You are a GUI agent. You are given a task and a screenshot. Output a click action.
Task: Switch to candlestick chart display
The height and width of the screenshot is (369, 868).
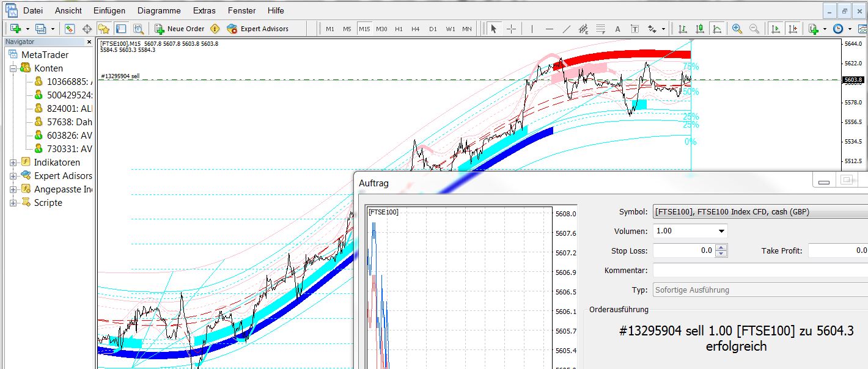pos(699,29)
